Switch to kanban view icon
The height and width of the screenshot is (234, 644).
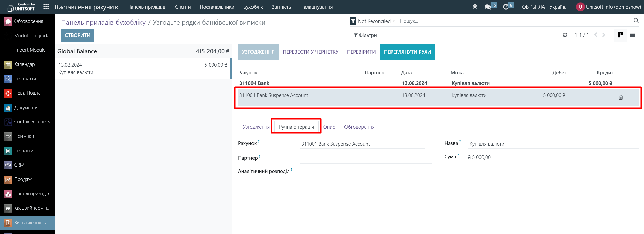pyautogui.click(x=620, y=35)
